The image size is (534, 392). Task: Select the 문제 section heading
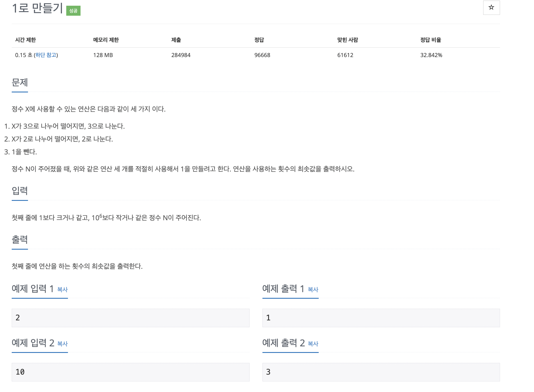(20, 83)
